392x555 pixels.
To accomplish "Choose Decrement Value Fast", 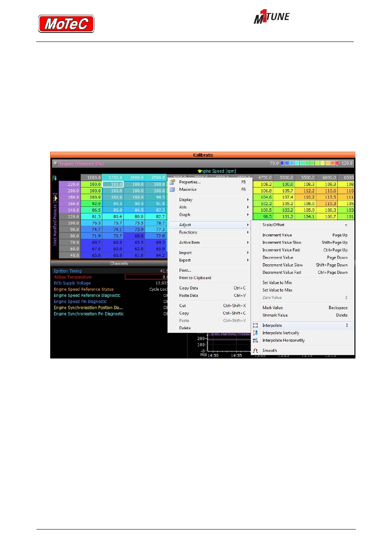I will pyautogui.click(x=303, y=273).
